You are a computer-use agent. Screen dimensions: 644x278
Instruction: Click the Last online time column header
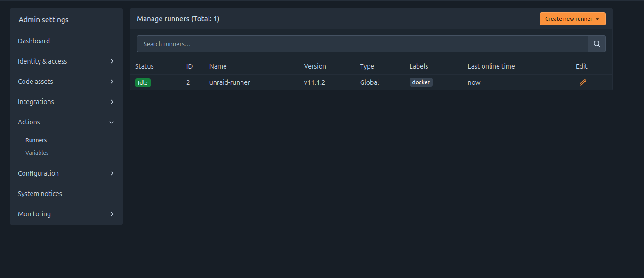491,66
